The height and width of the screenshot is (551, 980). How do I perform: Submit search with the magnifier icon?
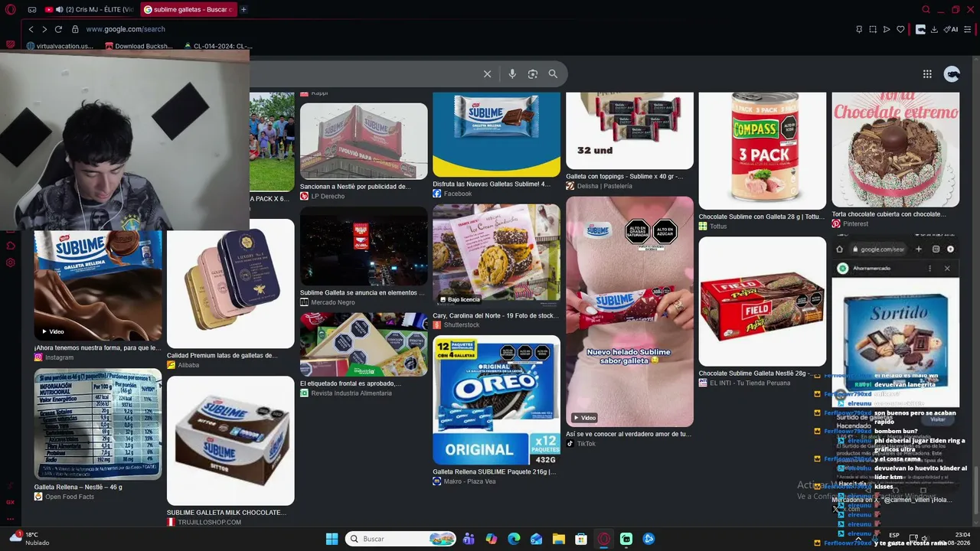point(553,74)
